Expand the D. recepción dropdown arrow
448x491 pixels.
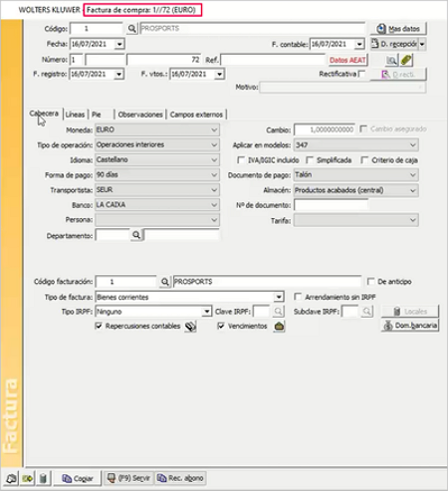[x=422, y=44]
